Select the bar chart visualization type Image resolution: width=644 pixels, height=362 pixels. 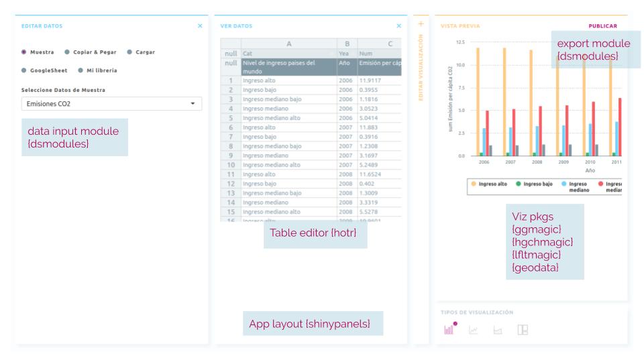449,329
